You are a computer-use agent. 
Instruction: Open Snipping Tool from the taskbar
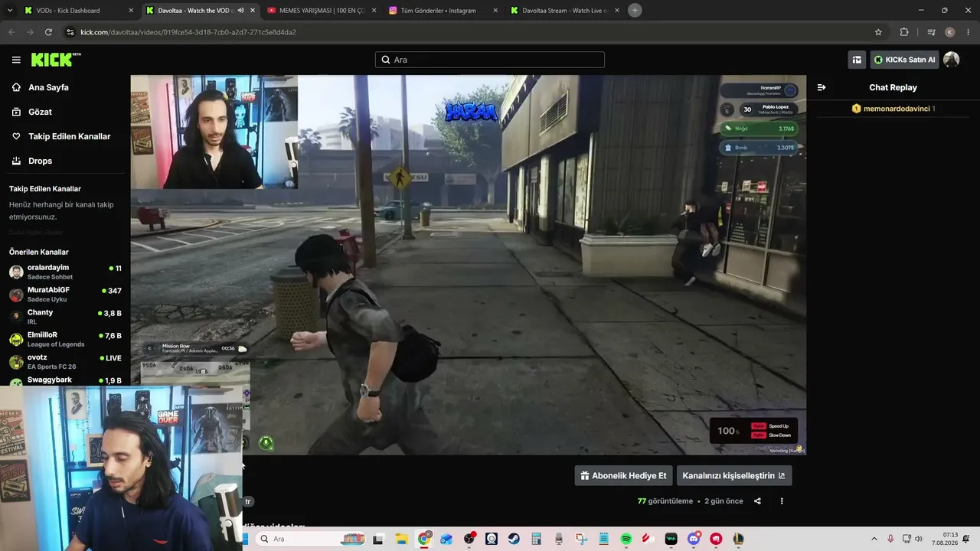coord(581,540)
